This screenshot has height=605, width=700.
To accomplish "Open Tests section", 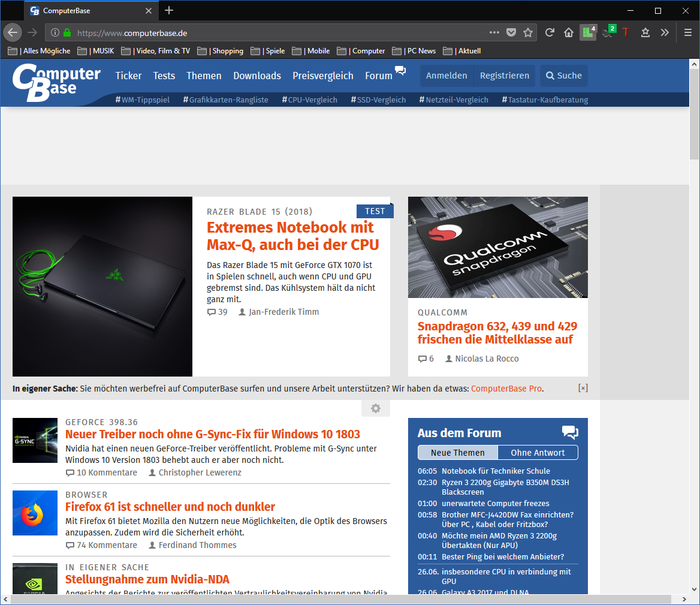I will pyautogui.click(x=164, y=76).
